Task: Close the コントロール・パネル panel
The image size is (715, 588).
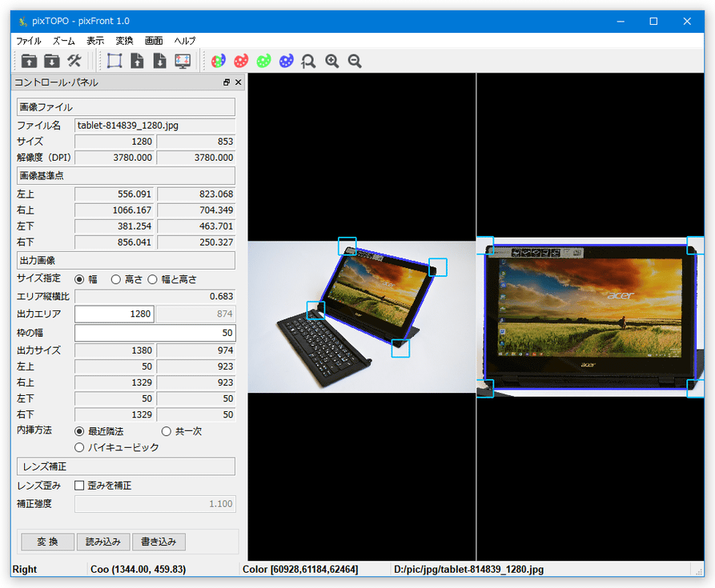Action: (238, 82)
